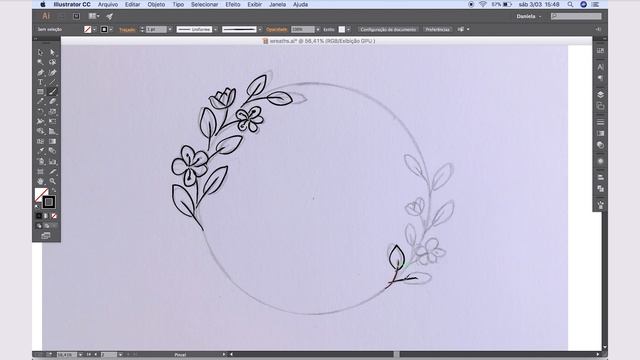640x360 pixels.
Task: Open the Uniforme width profile dropdown
Action: click(x=216, y=29)
